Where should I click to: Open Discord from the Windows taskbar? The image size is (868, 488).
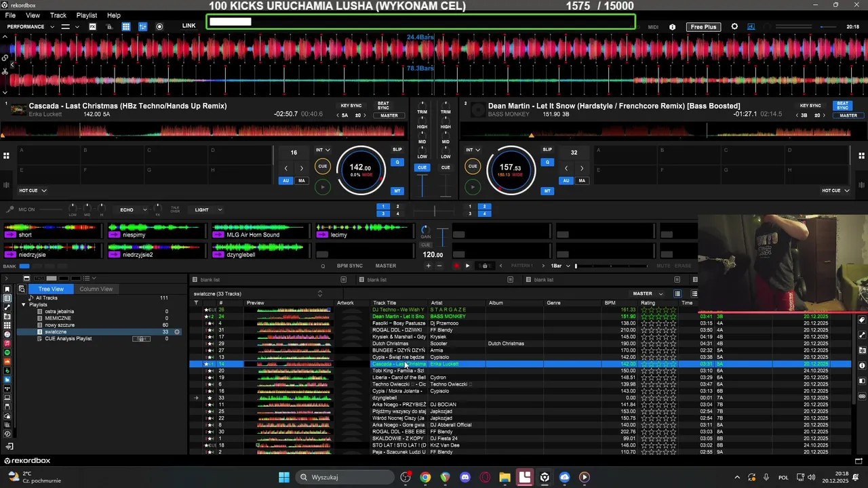[465, 477]
